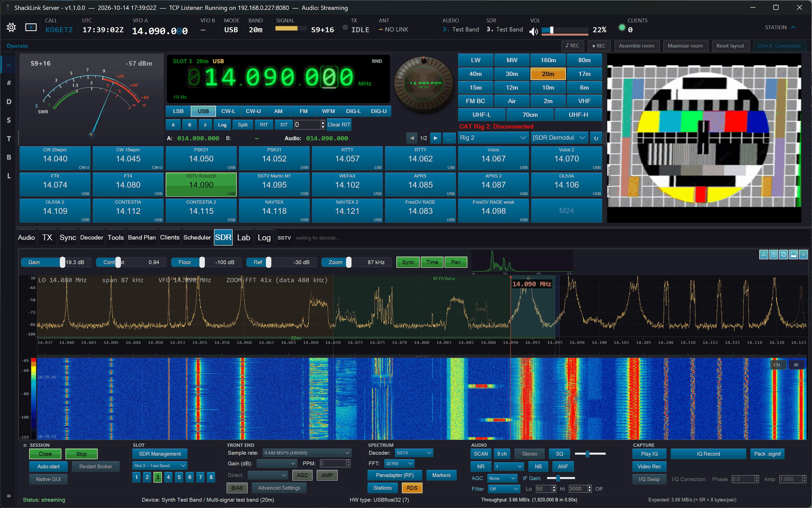Screen dimensions: 812x508
Task: Select the T sidebar icon
Action: 9,139
